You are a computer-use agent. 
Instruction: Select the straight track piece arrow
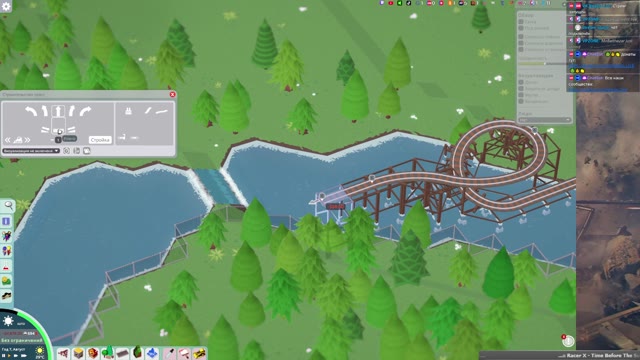(58, 111)
